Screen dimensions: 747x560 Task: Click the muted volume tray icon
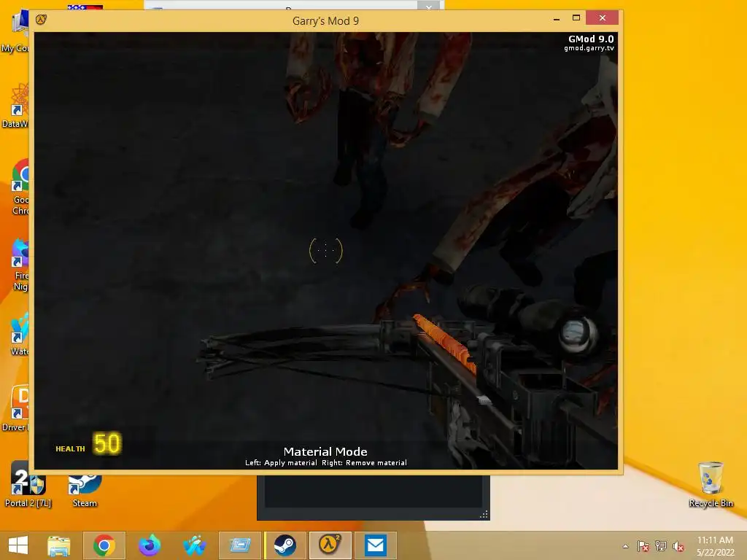(678, 546)
